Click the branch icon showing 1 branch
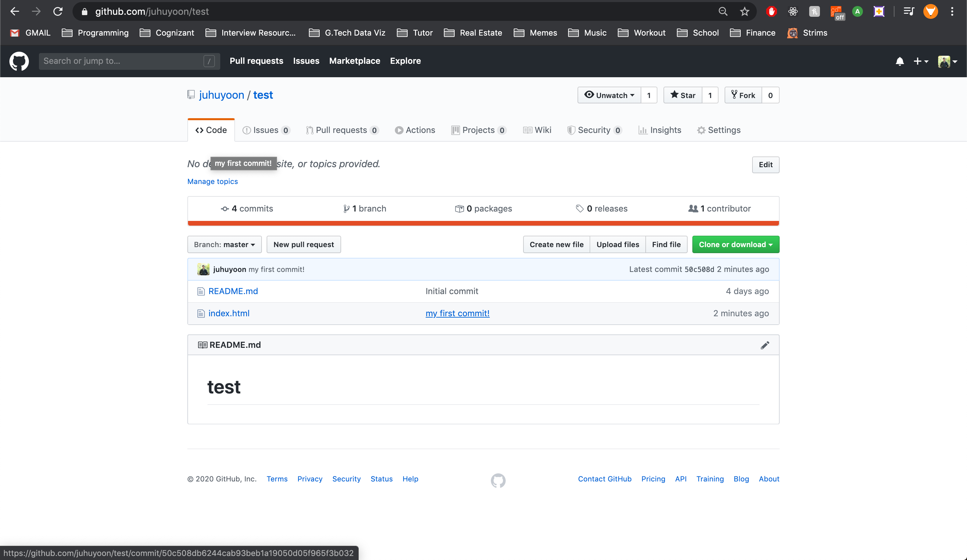The height and width of the screenshot is (560, 967). [347, 208]
